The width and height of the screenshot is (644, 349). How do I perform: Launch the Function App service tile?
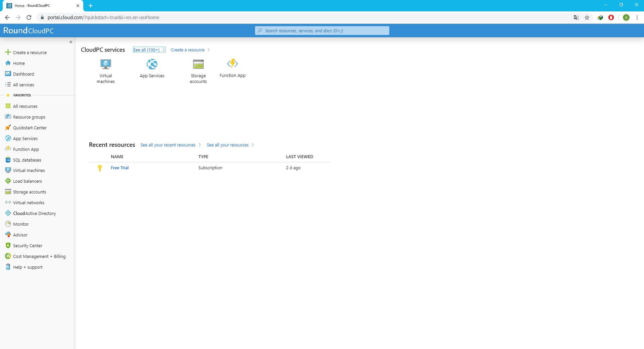click(x=233, y=69)
